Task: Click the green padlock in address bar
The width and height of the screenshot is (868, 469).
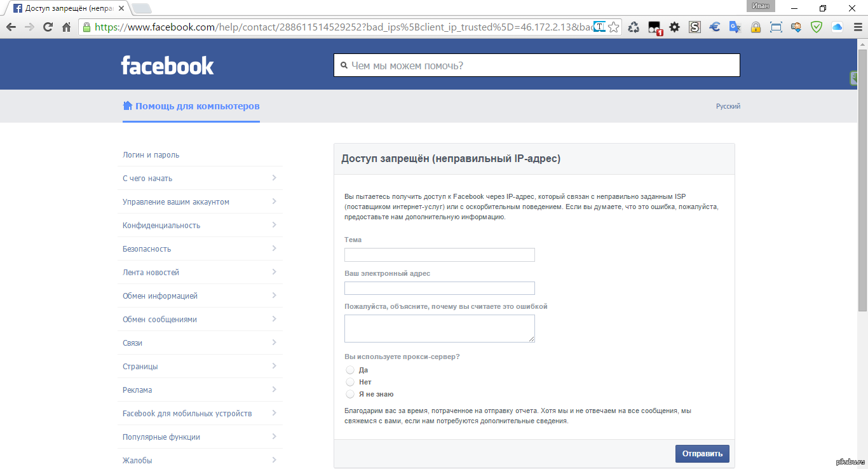Action: tap(87, 27)
